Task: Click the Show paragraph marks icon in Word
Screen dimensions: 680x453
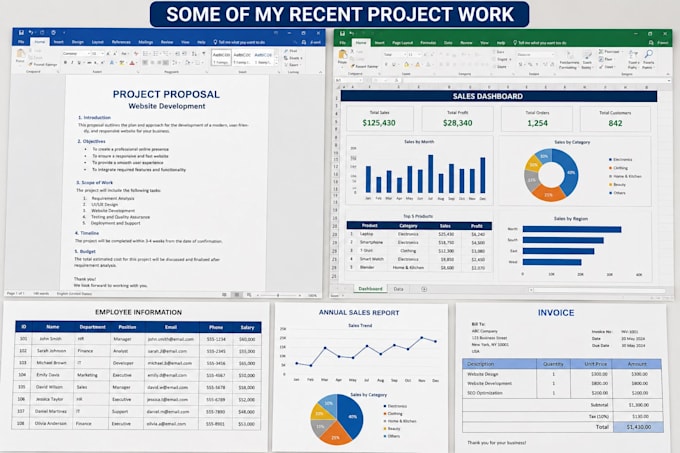Action: [204, 53]
